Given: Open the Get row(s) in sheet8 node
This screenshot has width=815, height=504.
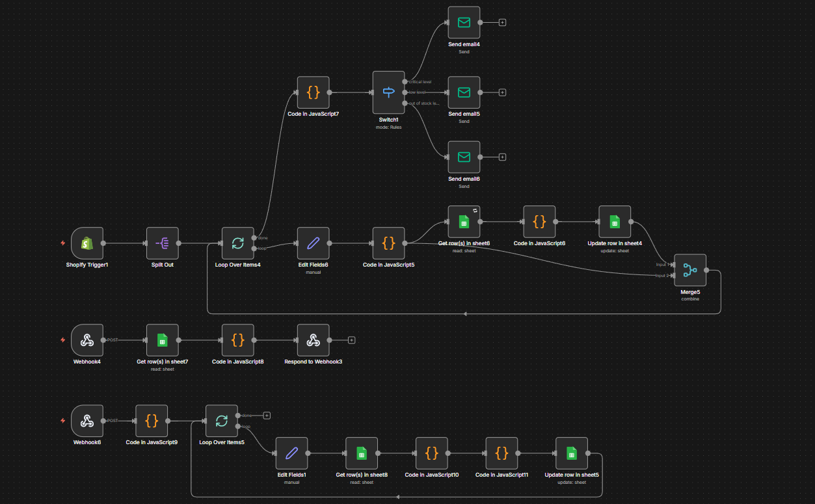Looking at the screenshot, I should (362, 453).
